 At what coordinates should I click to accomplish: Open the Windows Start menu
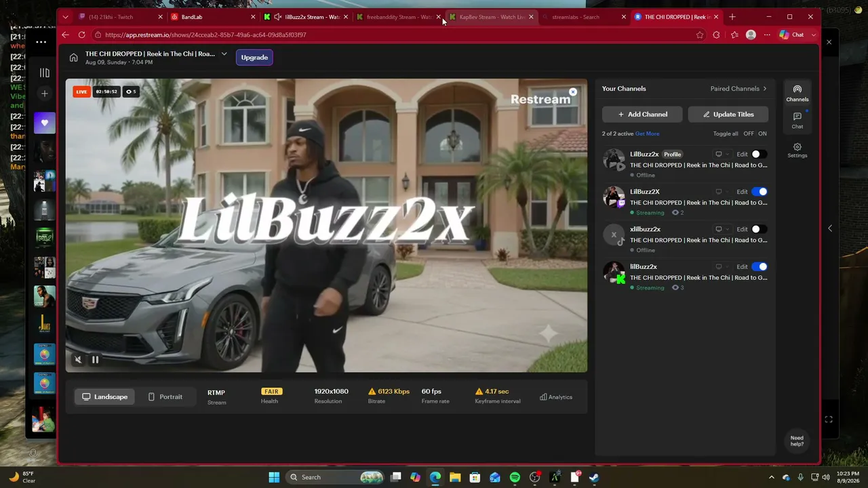click(x=274, y=477)
